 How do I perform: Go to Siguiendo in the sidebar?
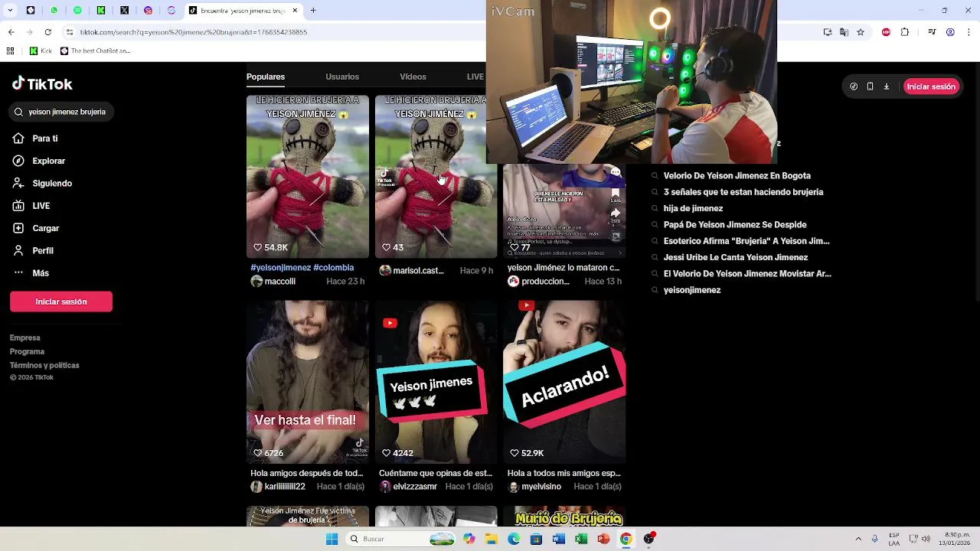coord(42,184)
